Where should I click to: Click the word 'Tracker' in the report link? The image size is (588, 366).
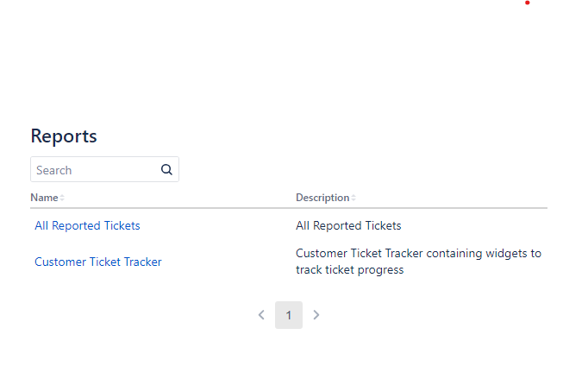pyautogui.click(x=142, y=262)
